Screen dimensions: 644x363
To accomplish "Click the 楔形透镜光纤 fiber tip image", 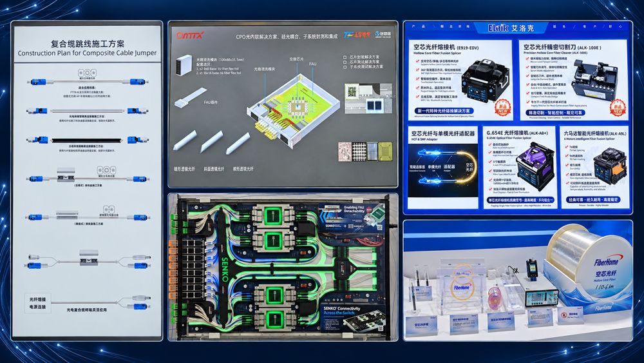I will (238, 144).
